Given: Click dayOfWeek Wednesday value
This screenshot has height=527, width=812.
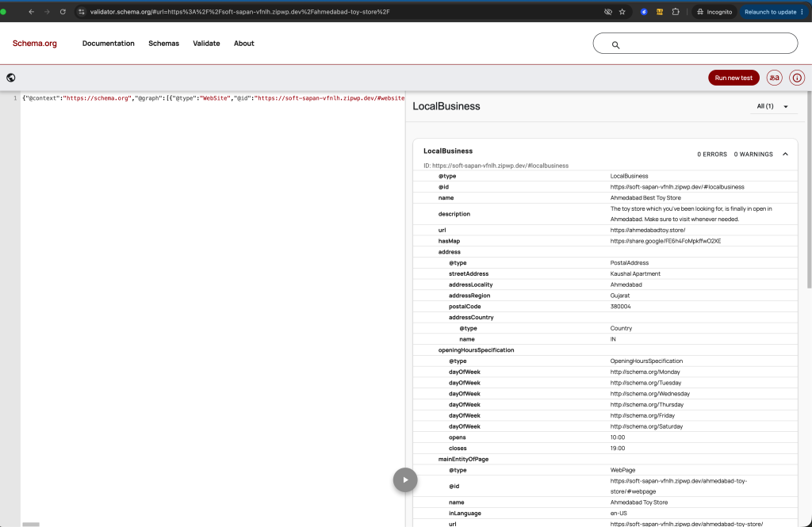Looking at the screenshot, I should pyautogui.click(x=650, y=394).
